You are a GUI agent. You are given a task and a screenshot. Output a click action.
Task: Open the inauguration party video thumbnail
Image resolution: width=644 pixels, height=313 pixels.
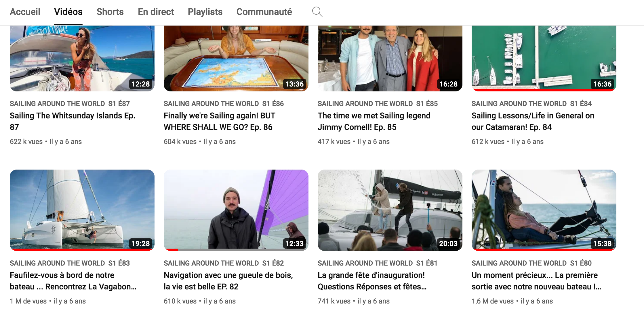pyautogui.click(x=390, y=209)
